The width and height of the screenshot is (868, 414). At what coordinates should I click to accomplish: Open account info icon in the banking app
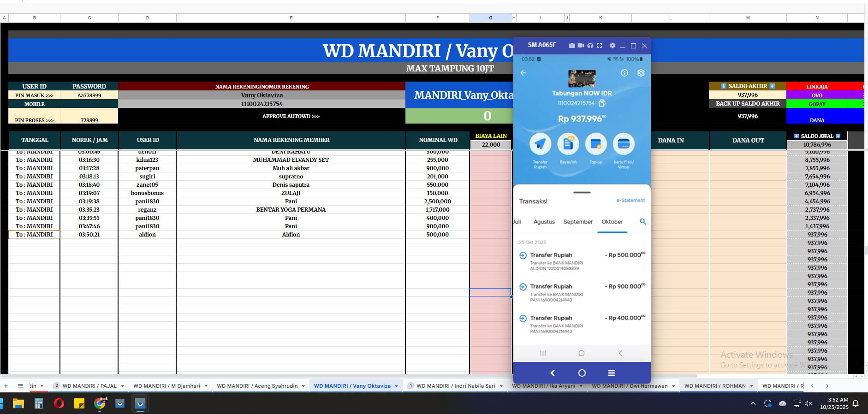click(x=624, y=73)
